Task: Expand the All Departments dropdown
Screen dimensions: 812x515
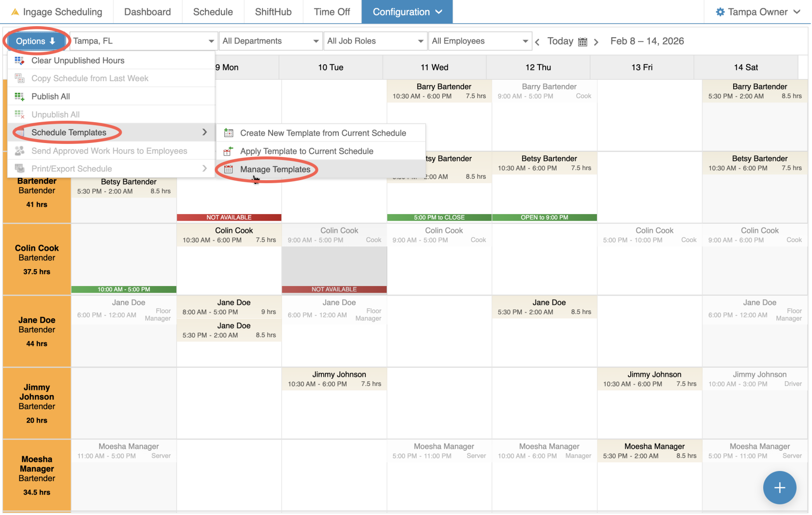Action: tap(271, 41)
